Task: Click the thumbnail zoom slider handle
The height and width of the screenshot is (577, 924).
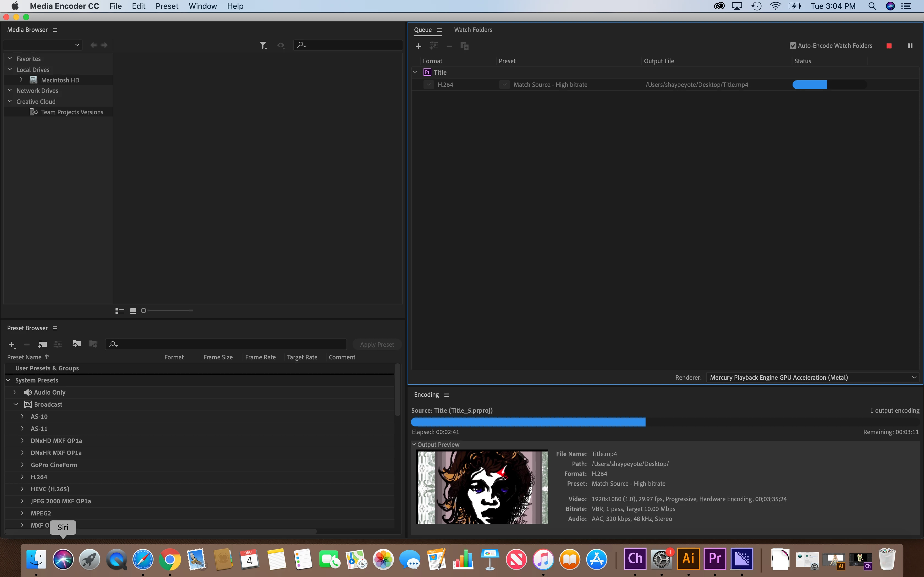Action: click(x=144, y=311)
